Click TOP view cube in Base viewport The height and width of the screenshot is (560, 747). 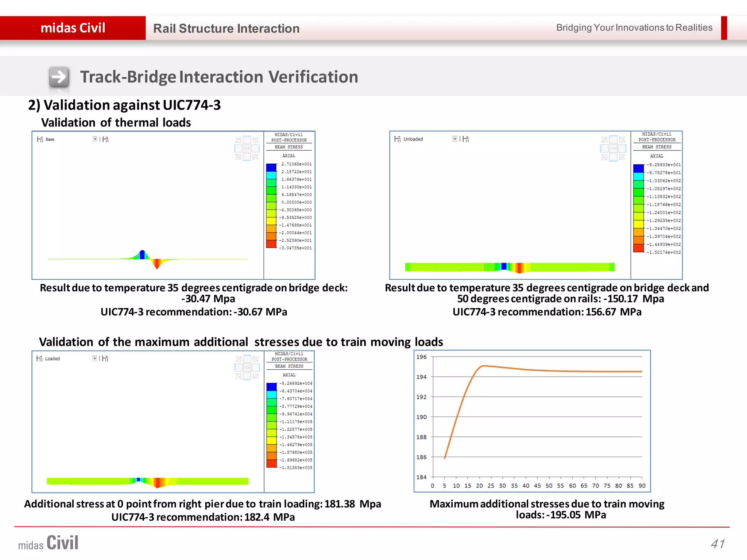[x=247, y=148]
